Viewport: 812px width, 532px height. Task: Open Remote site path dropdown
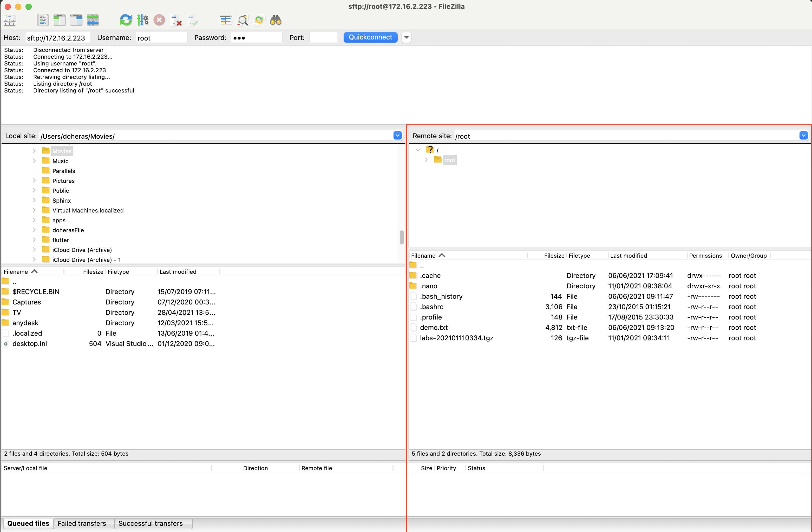pyautogui.click(x=803, y=136)
